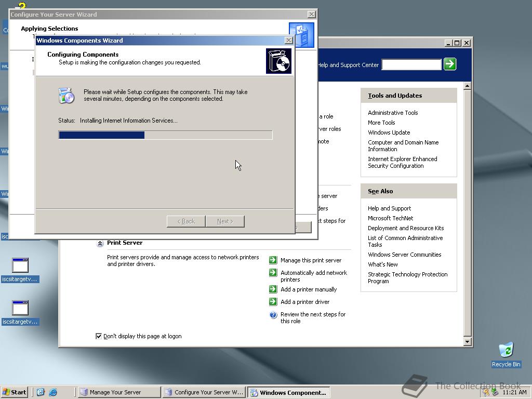The height and width of the screenshot is (399, 532).
Task: Click the blue question mark review icon
Action: (273, 315)
